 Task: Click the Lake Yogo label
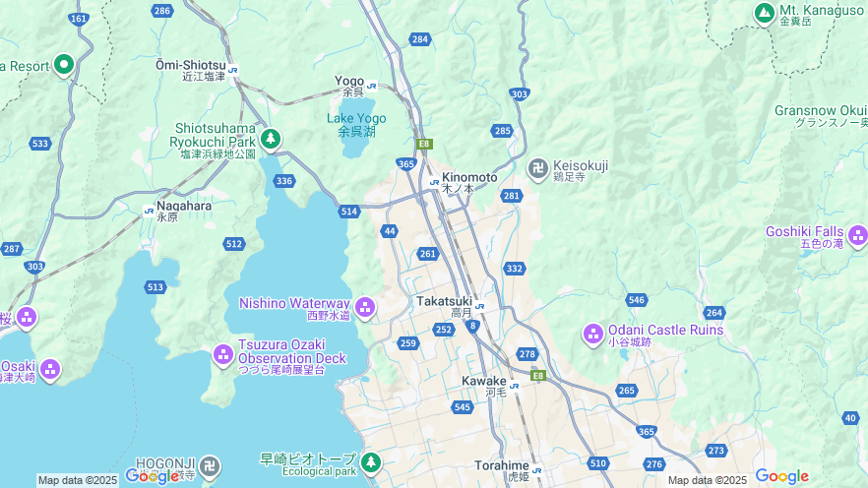[356, 125]
